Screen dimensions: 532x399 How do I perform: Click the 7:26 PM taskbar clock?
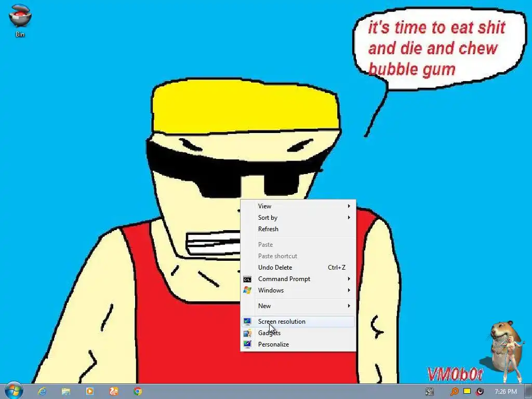(506, 392)
